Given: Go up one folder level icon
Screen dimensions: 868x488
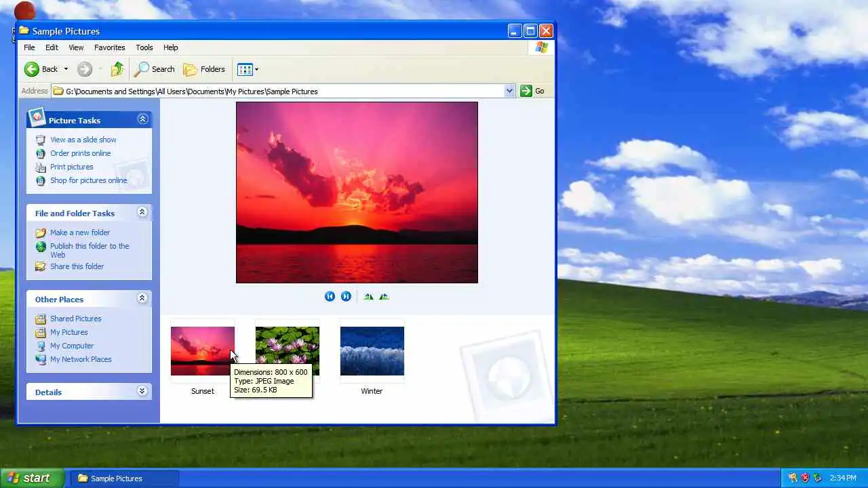Looking at the screenshot, I should (117, 69).
